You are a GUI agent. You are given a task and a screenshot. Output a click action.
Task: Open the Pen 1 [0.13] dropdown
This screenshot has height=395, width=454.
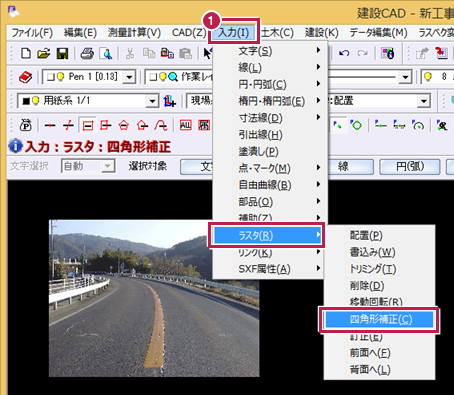coord(129,77)
